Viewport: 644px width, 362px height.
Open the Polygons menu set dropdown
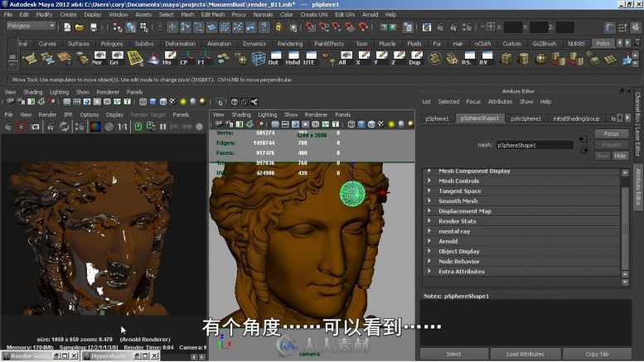tap(31, 26)
